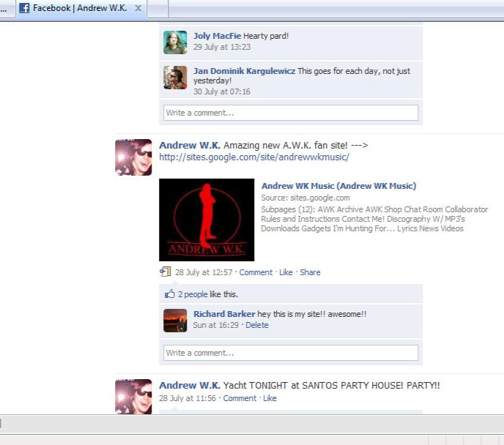This screenshot has height=445, width=504.
Task: Click the Facebook favicon on the tab
Action: (x=24, y=9)
